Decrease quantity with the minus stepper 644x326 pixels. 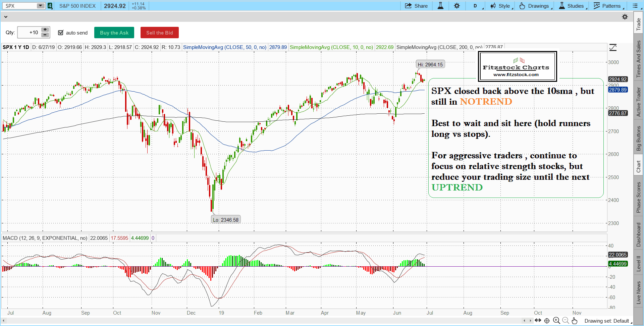[45, 35]
